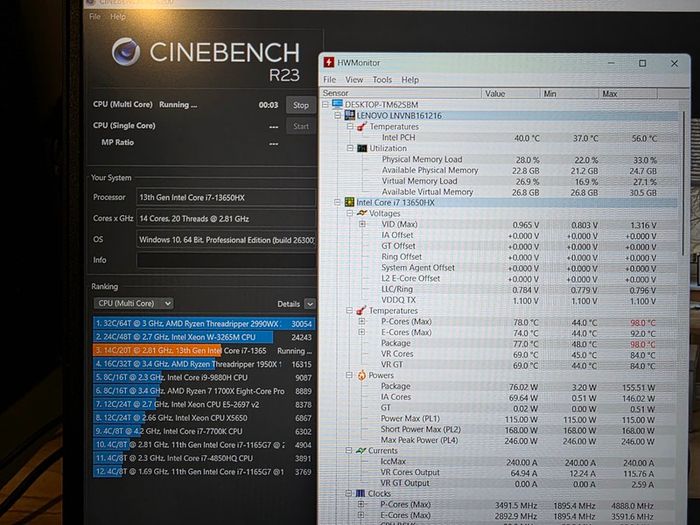The height and width of the screenshot is (525, 700).
Task: Click the Cinebench R23 sphere logo
Action: pyautogui.click(x=126, y=52)
